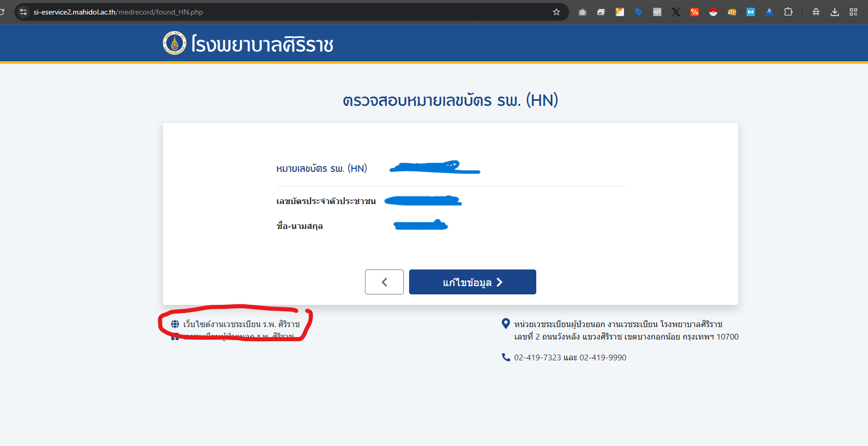Viewport: 868px width, 446px height.
Task: Go back using the left chevron button
Action: [384, 282]
